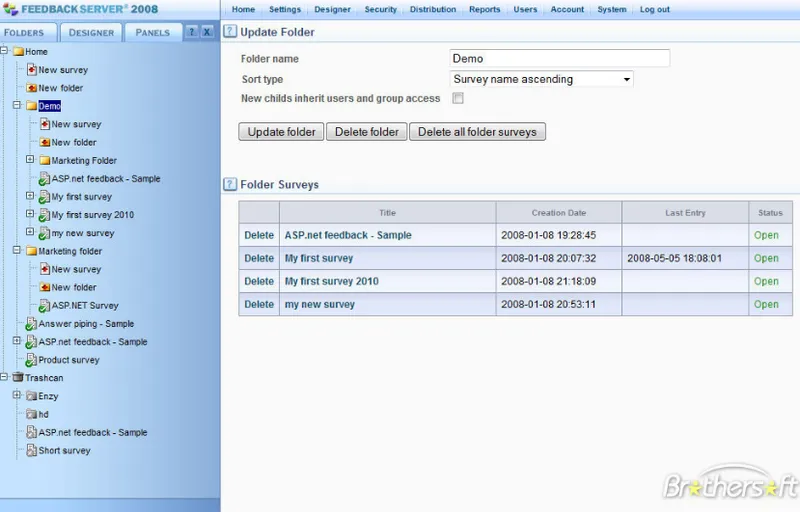Click help icon beside Update Folder heading
The height and width of the screenshot is (512, 800).
230,32
